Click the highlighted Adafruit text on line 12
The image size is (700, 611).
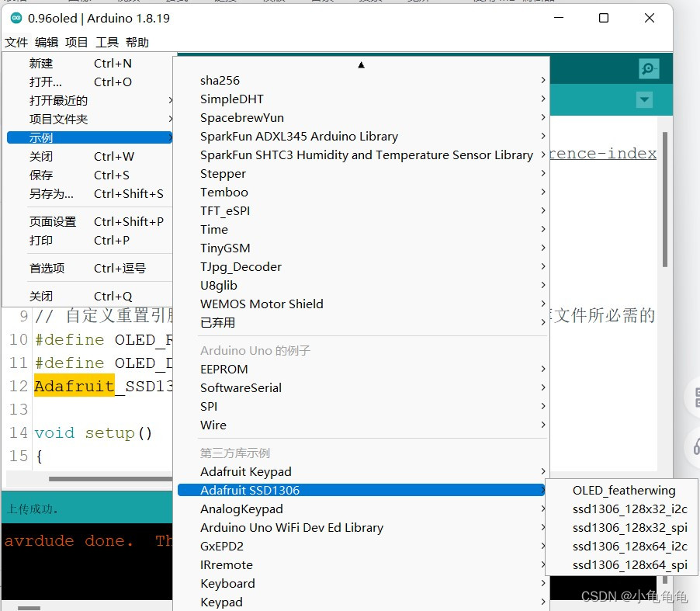74,385
